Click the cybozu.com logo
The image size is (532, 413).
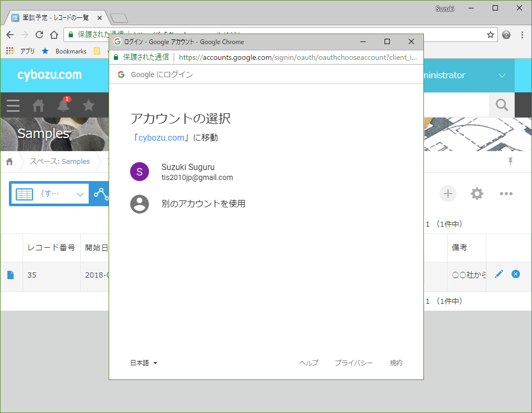(x=49, y=75)
